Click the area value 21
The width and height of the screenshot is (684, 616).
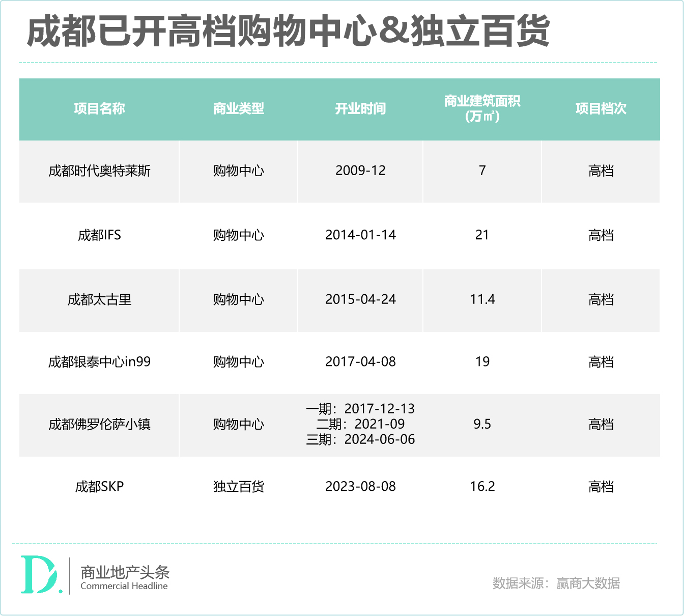pos(482,235)
